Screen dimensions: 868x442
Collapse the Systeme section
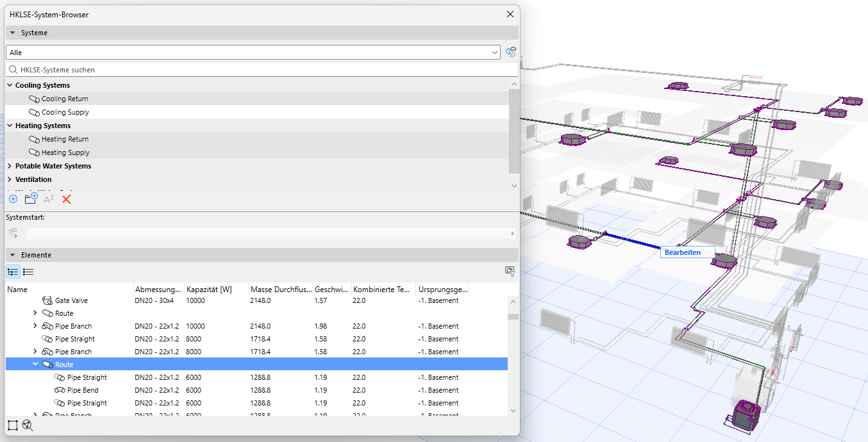click(x=12, y=33)
